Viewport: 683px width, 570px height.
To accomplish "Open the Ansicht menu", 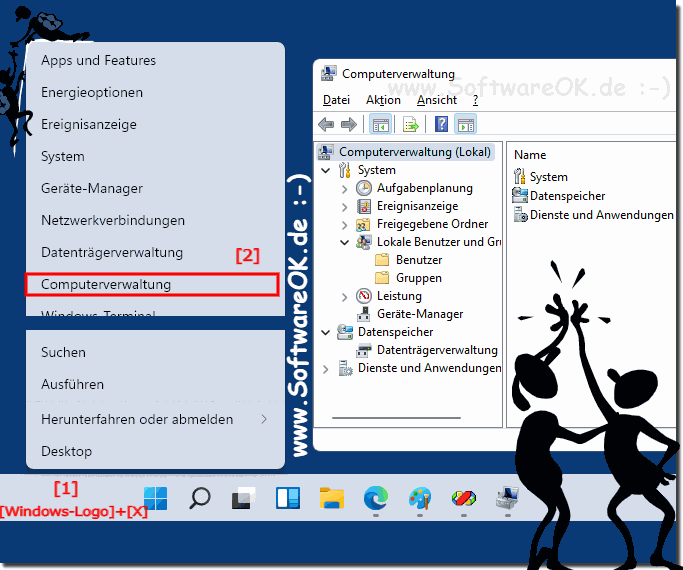I will (x=437, y=100).
